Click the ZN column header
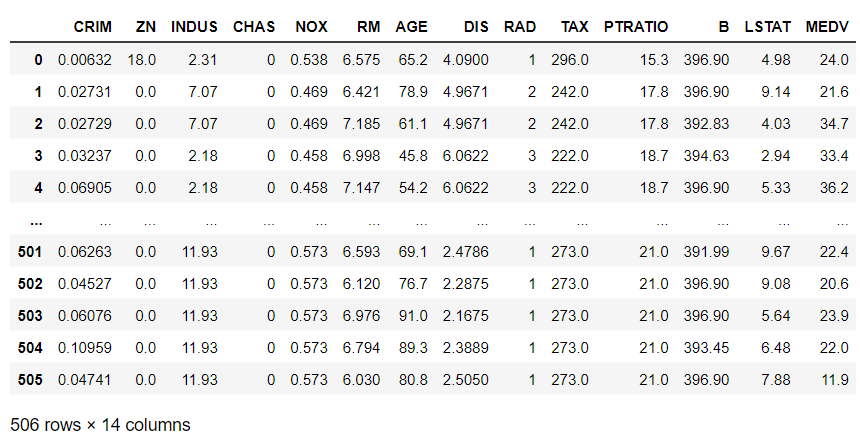The image size is (860, 445). (x=146, y=27)
